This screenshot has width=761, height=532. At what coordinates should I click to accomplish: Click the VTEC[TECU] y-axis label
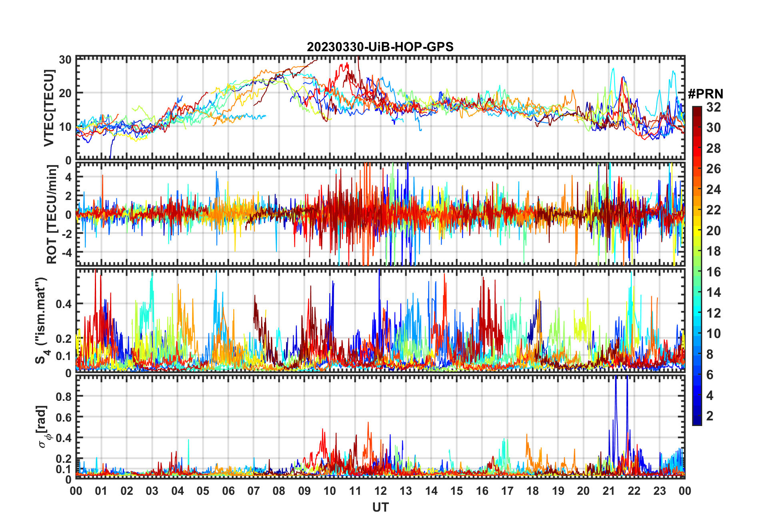coord(49,108)
